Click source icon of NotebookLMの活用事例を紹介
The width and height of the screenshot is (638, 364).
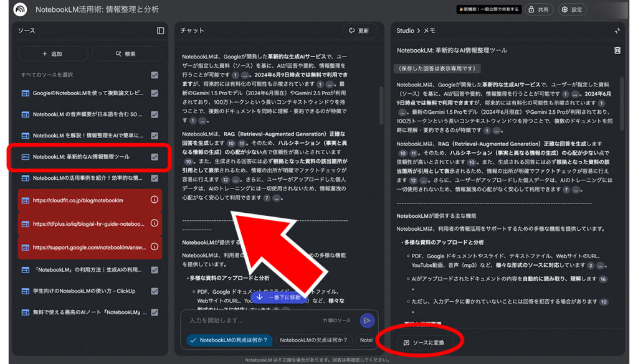(25, 179)
